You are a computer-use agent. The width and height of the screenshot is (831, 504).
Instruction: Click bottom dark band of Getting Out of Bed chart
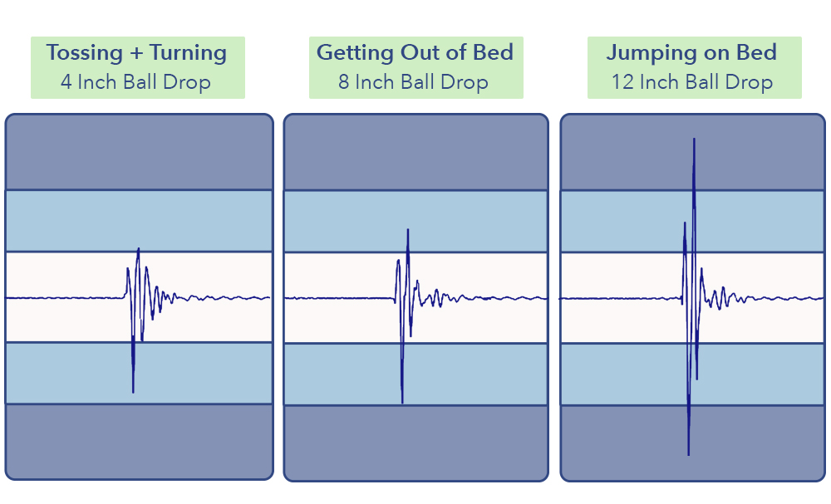click(415, 442)
